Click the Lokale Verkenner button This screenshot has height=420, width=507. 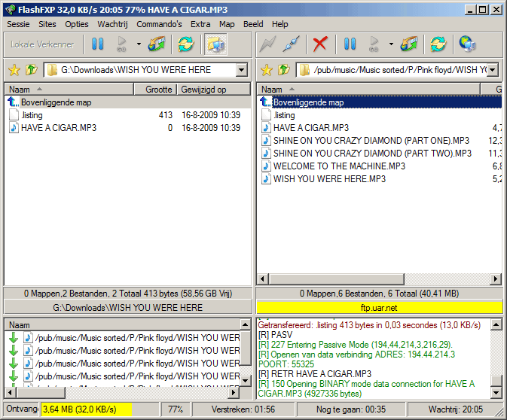click(42, 44)
